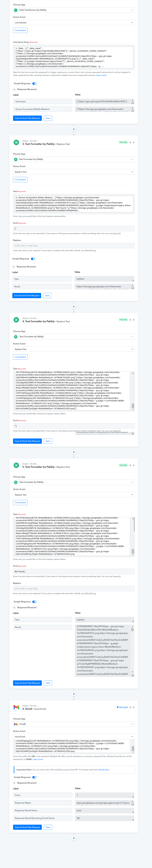This screenshot has height=868, width=152.
Task: Click step 5 Text Formatter app icon
Action: [x=16, y=465]
